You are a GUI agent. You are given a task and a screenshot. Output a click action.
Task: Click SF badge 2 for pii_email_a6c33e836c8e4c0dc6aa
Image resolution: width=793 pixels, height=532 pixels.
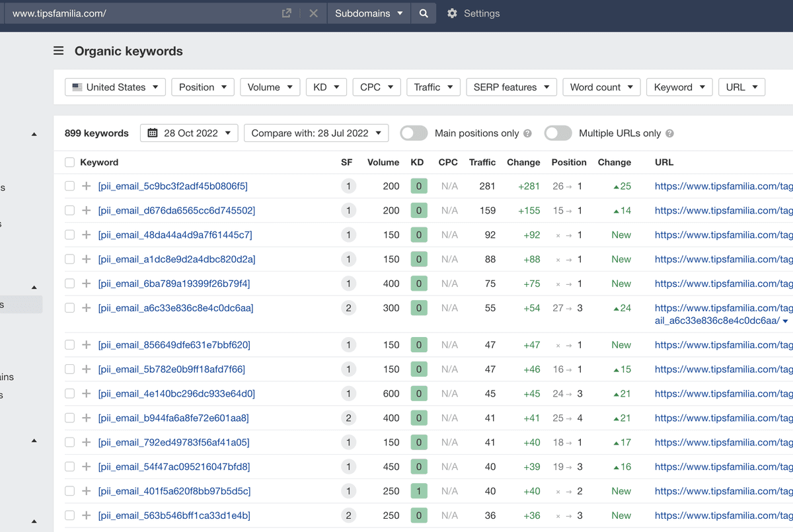[x=348, y=308]
